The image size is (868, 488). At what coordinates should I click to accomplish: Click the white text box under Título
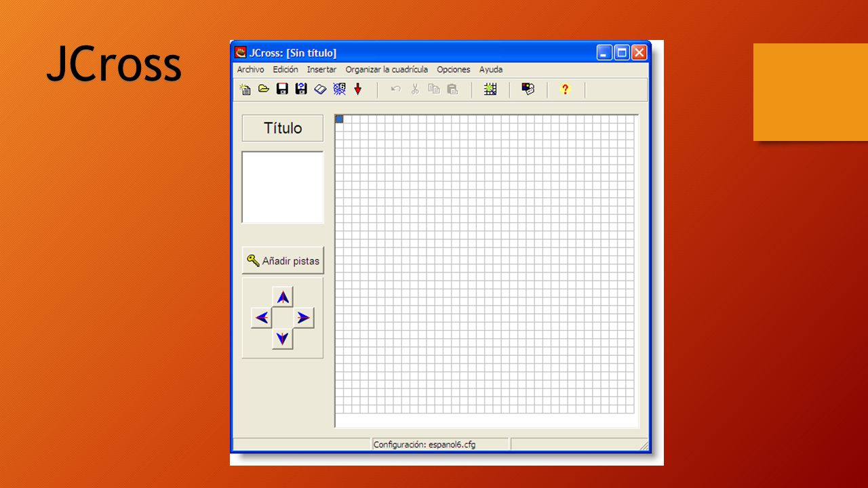point(283,187)
